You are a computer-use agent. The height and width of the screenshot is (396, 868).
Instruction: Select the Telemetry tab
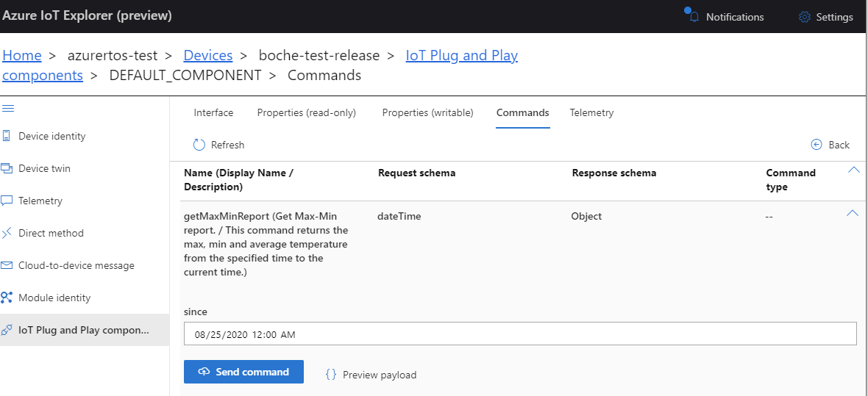pos(591,112)
